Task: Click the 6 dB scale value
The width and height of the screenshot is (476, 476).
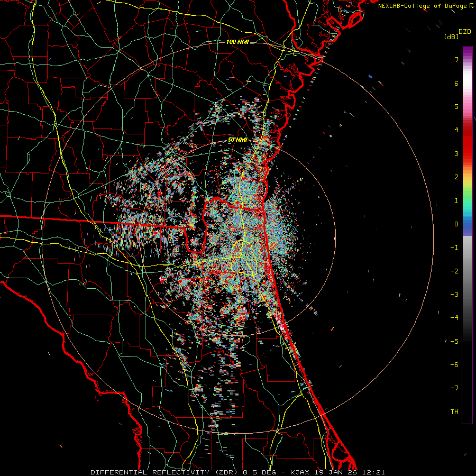Action: (456, 83)
